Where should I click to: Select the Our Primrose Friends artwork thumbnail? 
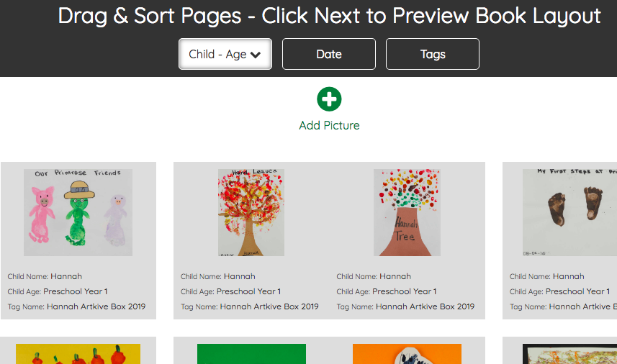pos(78,212)
